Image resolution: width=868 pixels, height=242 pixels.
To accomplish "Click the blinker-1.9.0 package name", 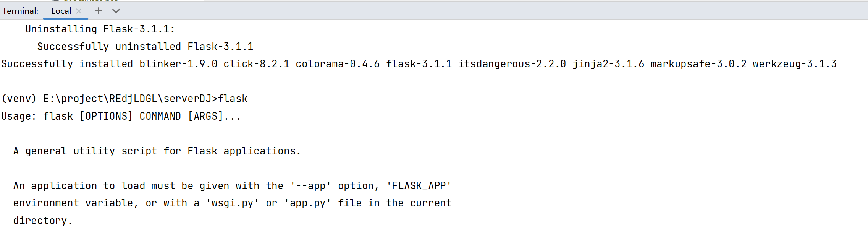I will tap(178, 63).
